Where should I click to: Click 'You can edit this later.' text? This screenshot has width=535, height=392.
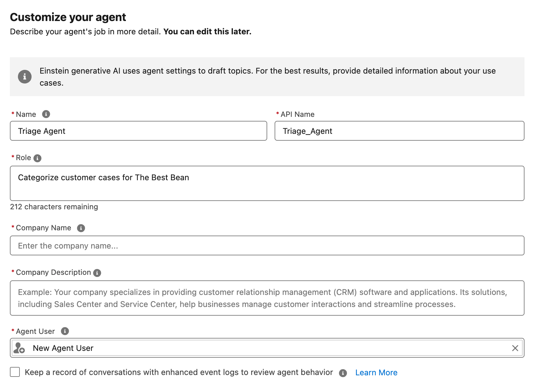pyautogui.click(x=207, y=32)
